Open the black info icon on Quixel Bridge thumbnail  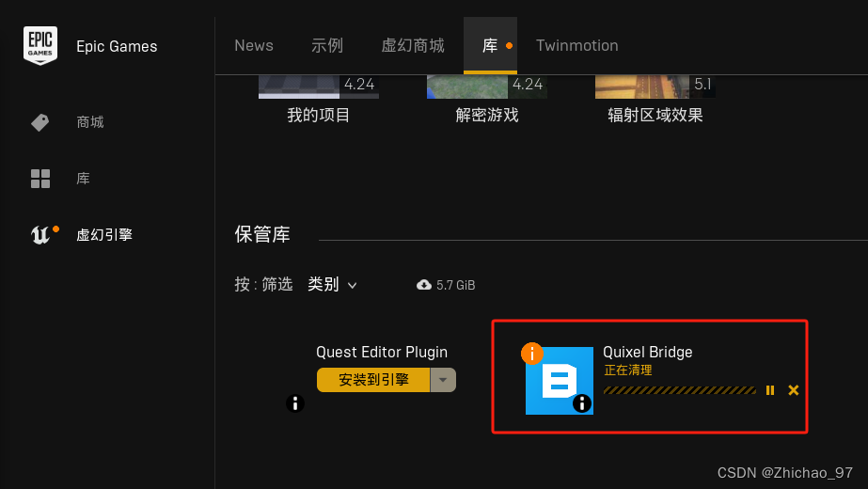click(582, 403)
